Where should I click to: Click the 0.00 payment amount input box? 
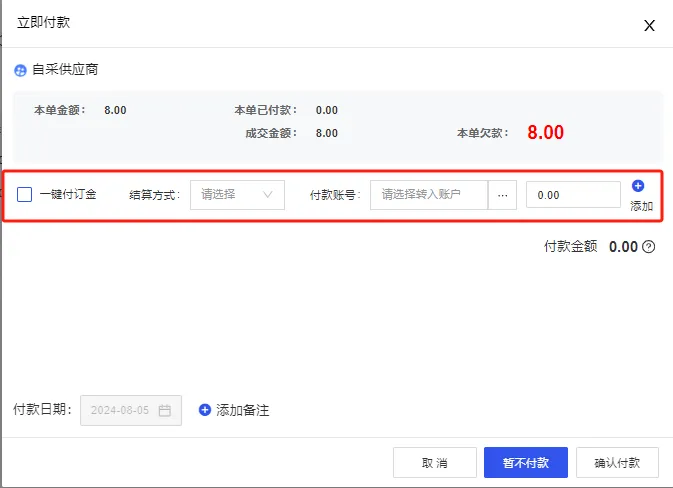tap(573, 195)
